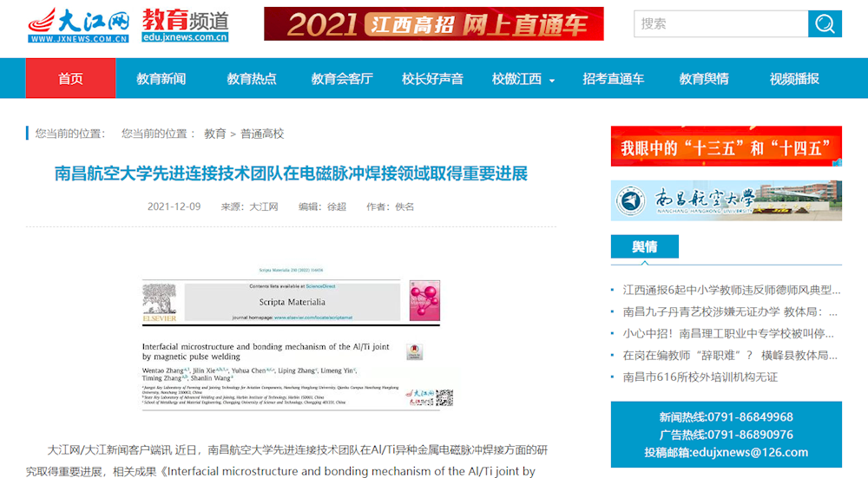The width and height of the screenshot is (868, 478).
Task: Open the 南昌航空大学 banner image
Action: coord(726,200)
